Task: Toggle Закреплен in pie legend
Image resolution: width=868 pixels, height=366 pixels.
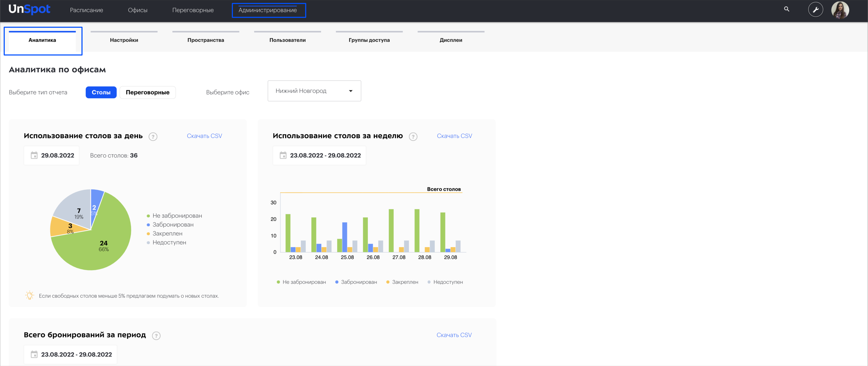Action: (164, 233)
